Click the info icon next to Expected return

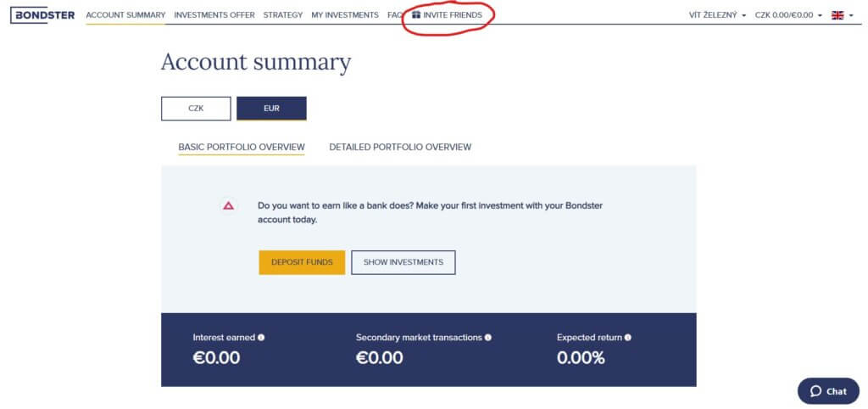point(627,338)
